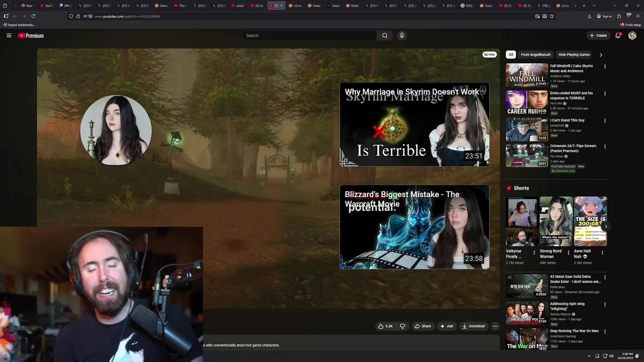
Task: Click the Ask button
Action: 446,326
